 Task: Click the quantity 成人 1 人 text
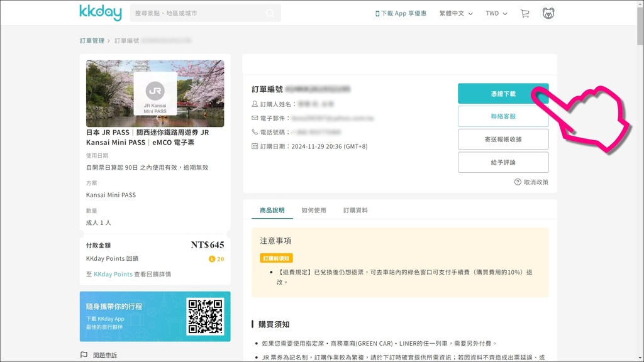(99, 222)
